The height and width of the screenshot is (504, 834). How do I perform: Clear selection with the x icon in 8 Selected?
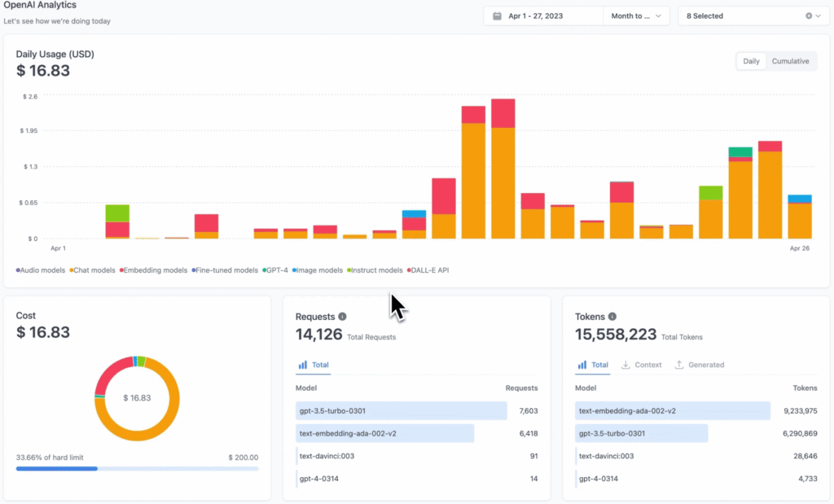pyautogui.click(x=809, y=16)
